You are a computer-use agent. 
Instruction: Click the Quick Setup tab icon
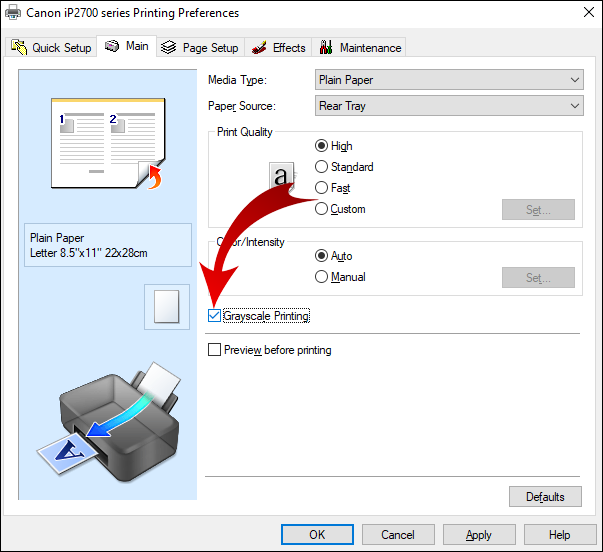(x=19, y=47)
